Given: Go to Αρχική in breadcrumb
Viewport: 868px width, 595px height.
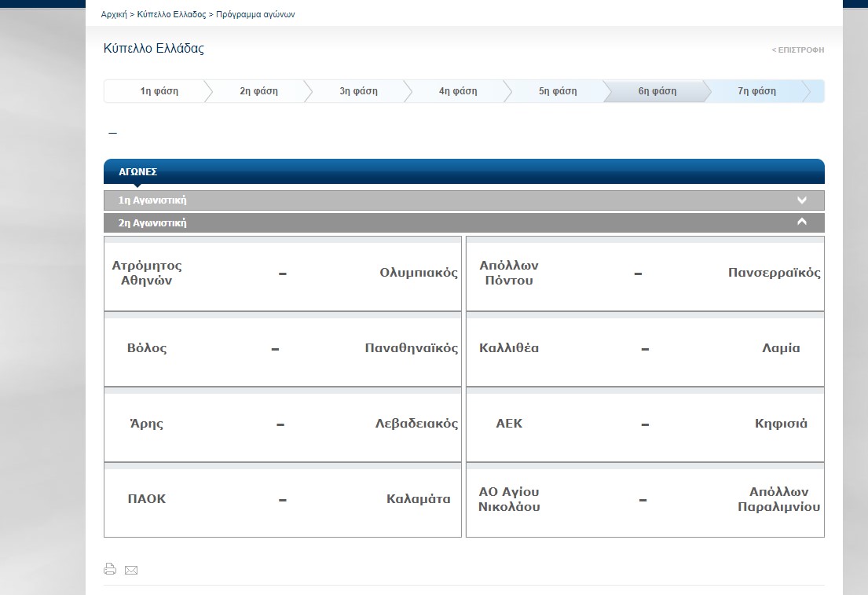Looking at the screenshot, I should point(113,14).
